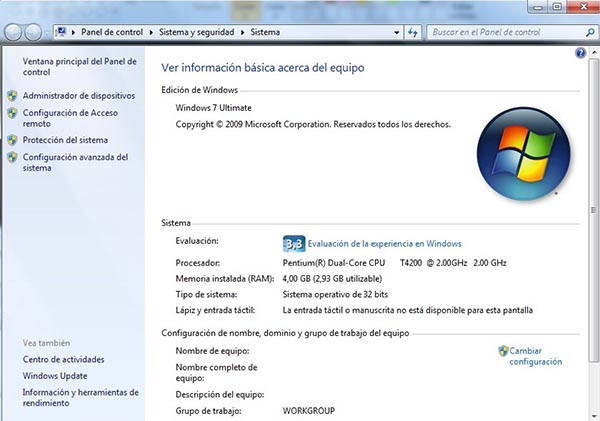Viewport: 600px width, 421px height.
Task: Click the search magnifier icon
Action: pyautogui.click(x=590, y=33)
